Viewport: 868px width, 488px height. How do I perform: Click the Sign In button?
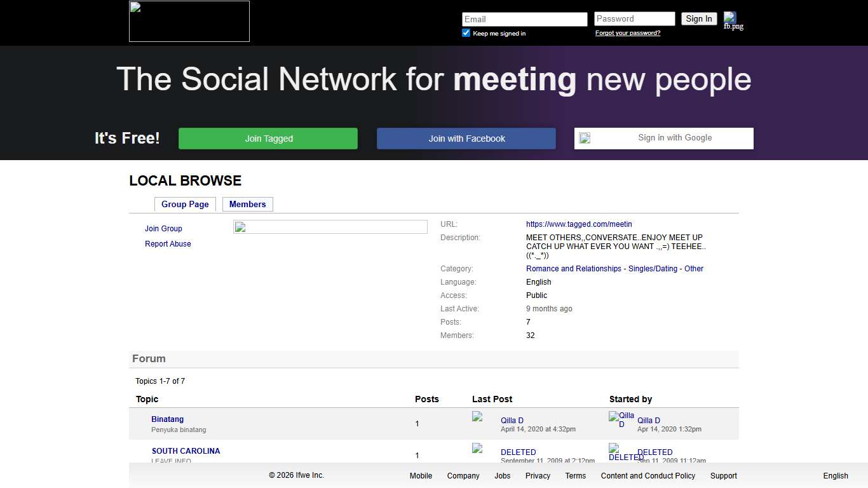[699, 19]
